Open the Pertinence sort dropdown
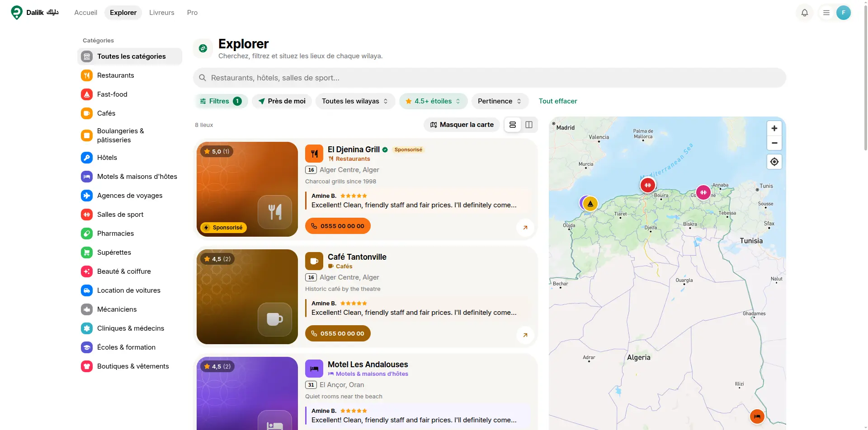 [x=500, y=101]
